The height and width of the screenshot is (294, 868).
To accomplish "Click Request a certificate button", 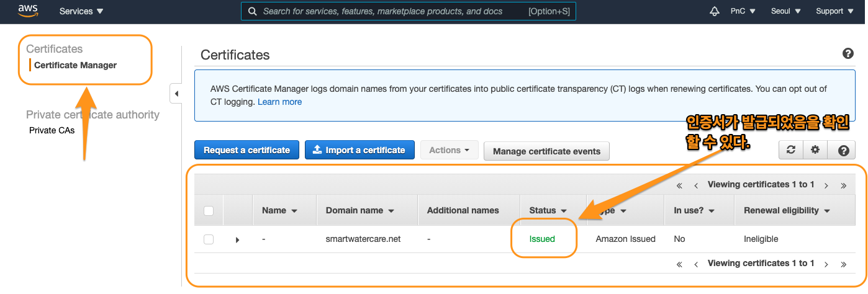I will 246,150.
